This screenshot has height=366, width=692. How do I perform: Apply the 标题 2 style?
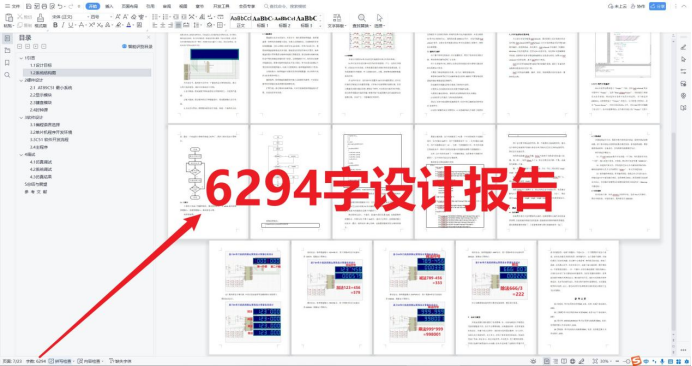284,21
